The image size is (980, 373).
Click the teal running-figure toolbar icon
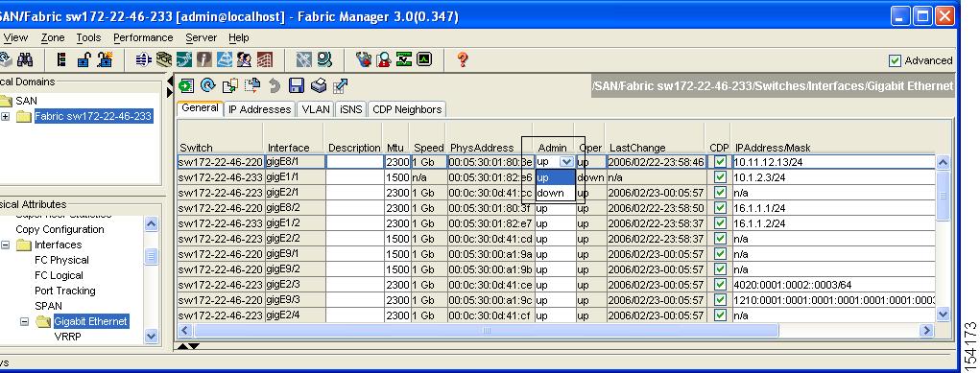click(184, 60)
